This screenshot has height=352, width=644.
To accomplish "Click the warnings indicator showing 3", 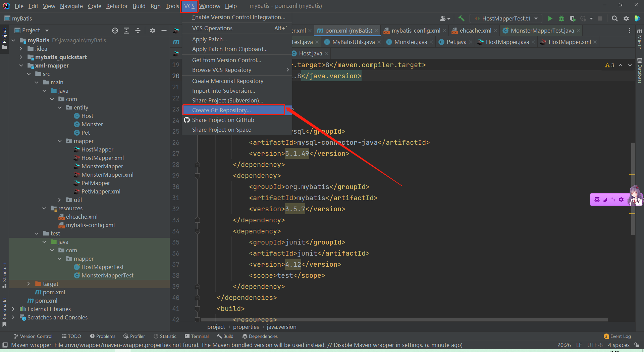I will coord(609,65).
